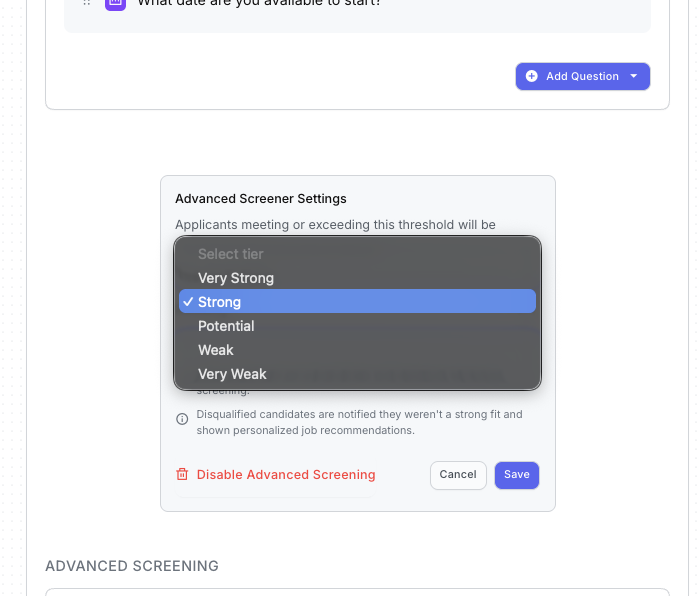Choose the Very Weak tier
Screen dimensions: 697x596
tap(232, 374)
